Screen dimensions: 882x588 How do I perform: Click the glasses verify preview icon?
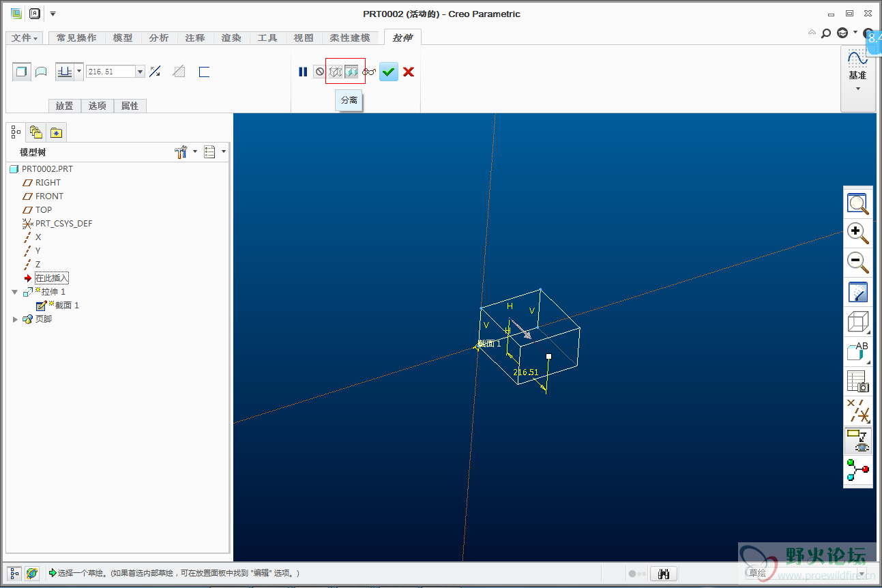click(369, 72)
